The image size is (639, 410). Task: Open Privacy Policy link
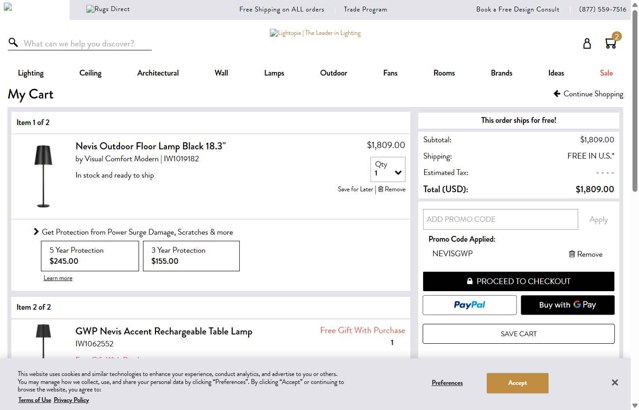71,400
